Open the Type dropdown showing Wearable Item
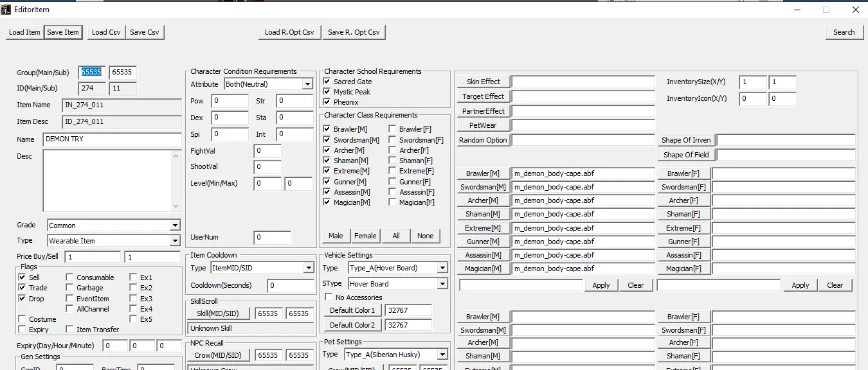Viewport: 868px width, 370px height. tap(175, 241)
